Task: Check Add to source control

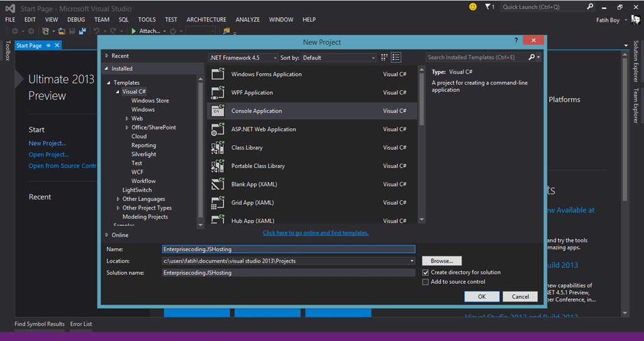Action: click(426, 282)
